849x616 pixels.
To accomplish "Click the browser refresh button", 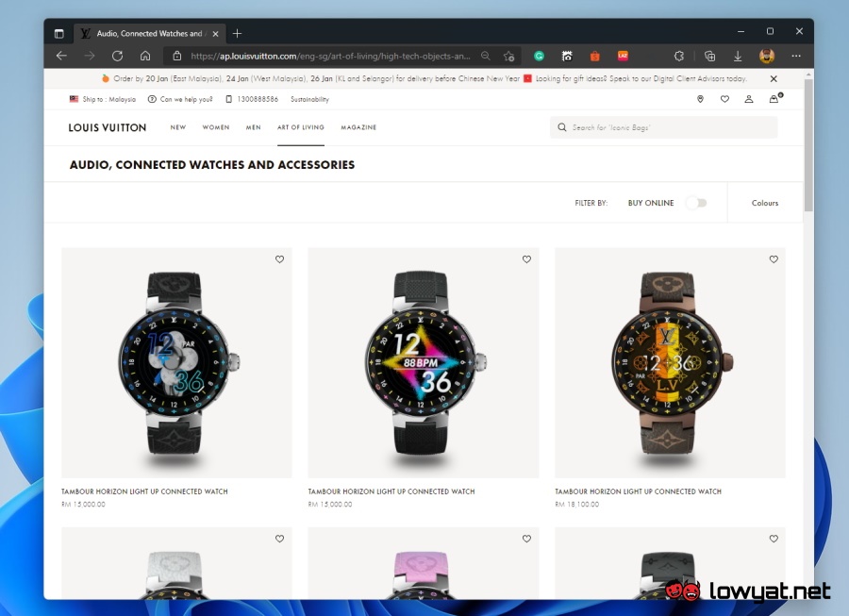I will pyautogui.click(x=117, y=56).
